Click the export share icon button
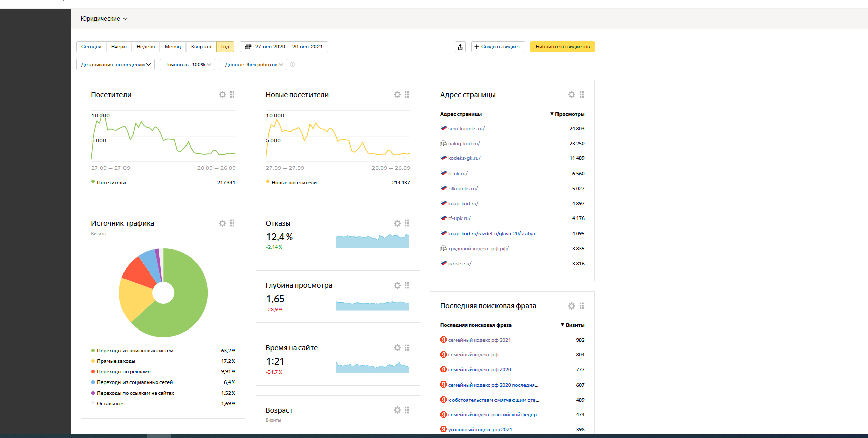 [460, 47]
